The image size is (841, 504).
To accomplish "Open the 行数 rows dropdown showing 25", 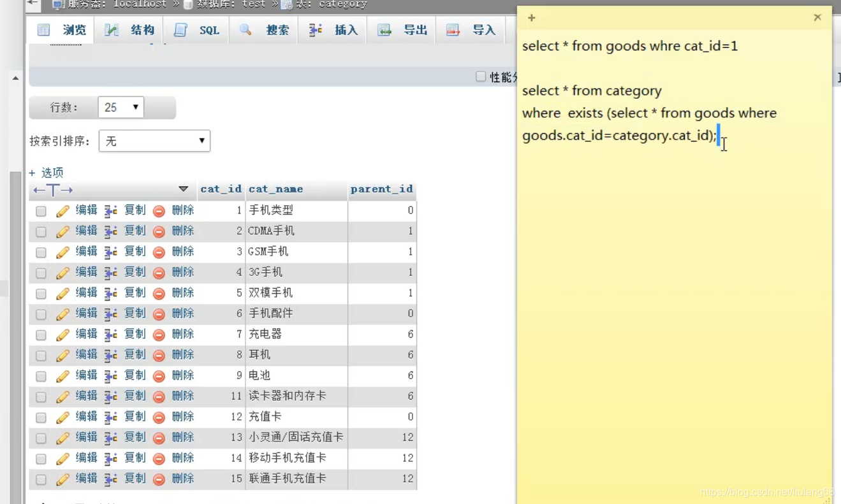I will tap(121, 107).
